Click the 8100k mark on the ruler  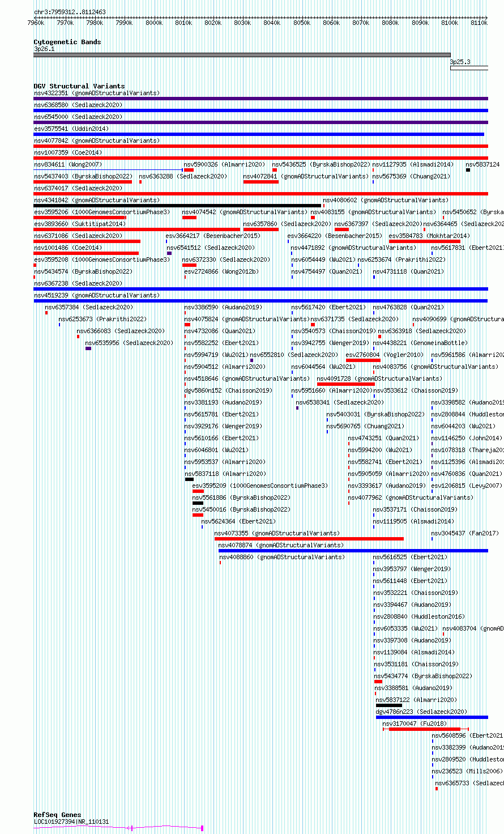[450, 23]
